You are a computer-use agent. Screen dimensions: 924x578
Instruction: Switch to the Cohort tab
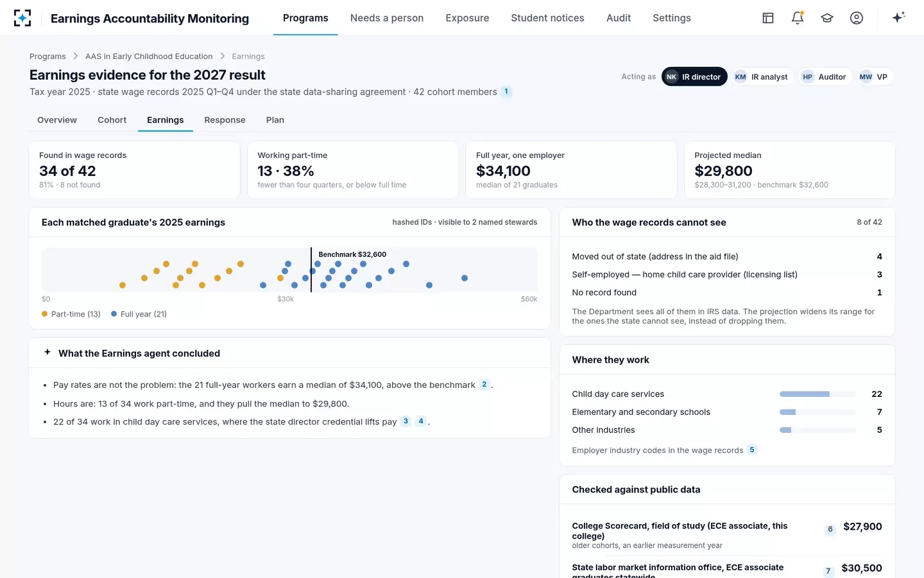[x=112, y=120]
